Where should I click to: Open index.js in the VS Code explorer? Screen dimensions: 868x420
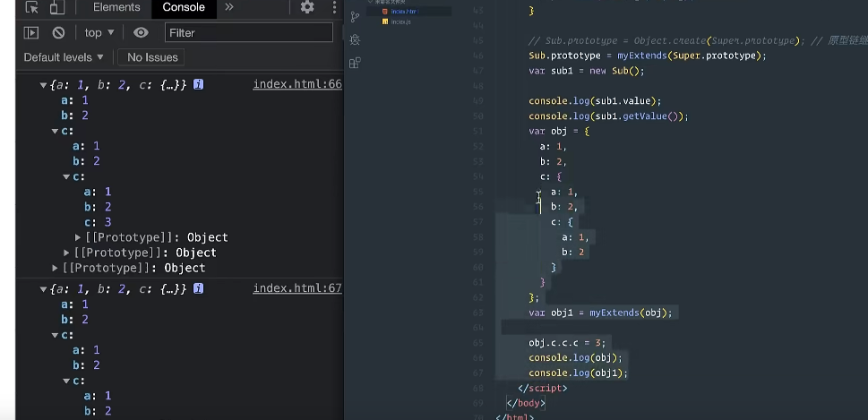pos(400,21)
